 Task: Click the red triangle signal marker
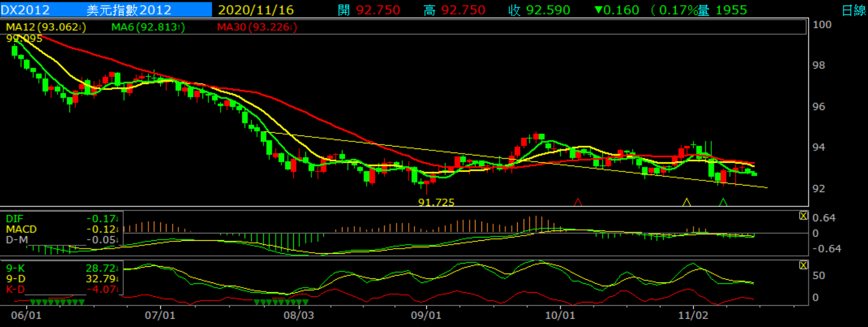coord(578,202)
